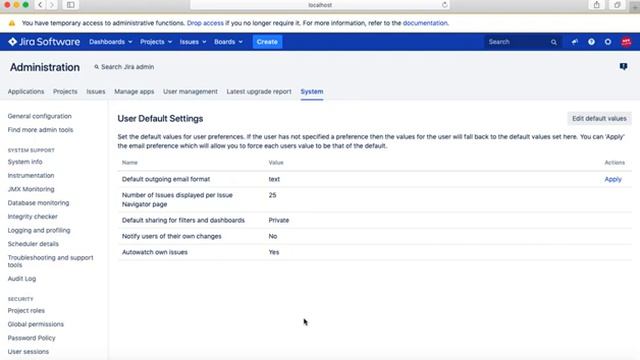
Task: Switch to the Projects admin tab
Action: [65, 91]
